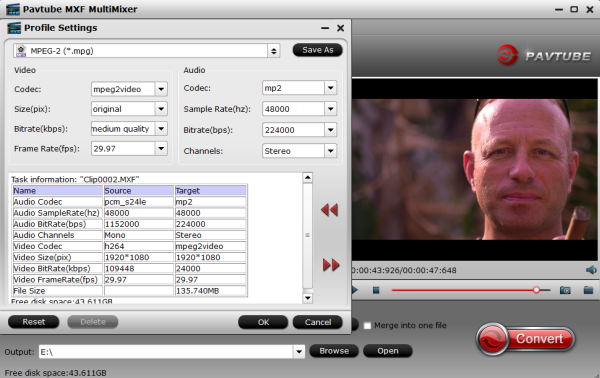Viewport: 600px width, 378px height.
Task: Click the Reset button
Action: (34, 322)
